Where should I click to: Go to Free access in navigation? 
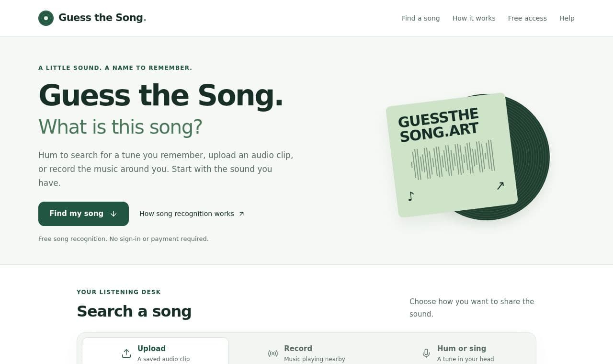[527, 18]
